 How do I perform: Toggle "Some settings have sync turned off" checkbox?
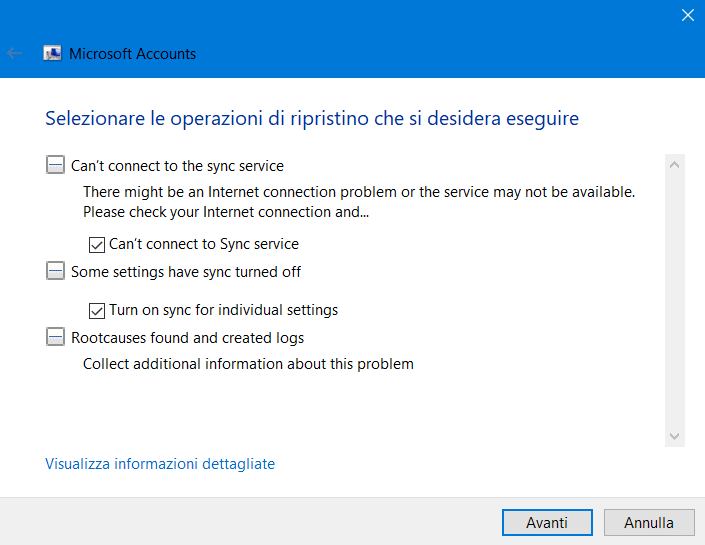point(55,272)
